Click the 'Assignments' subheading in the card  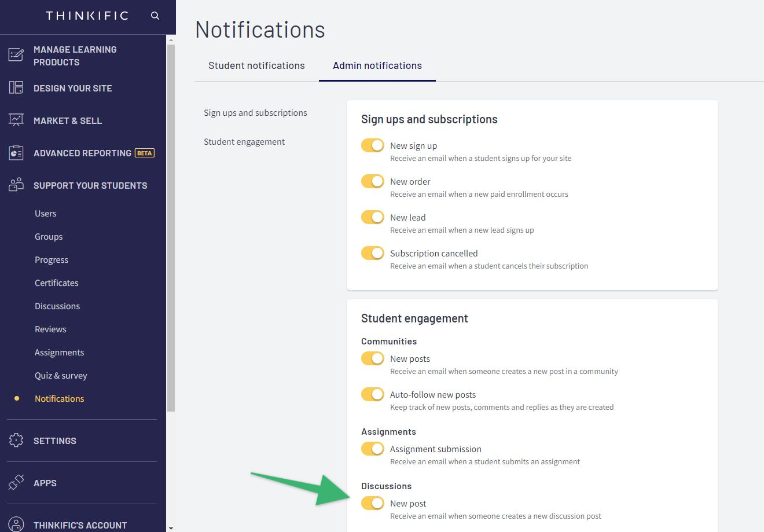coord(388,432)
